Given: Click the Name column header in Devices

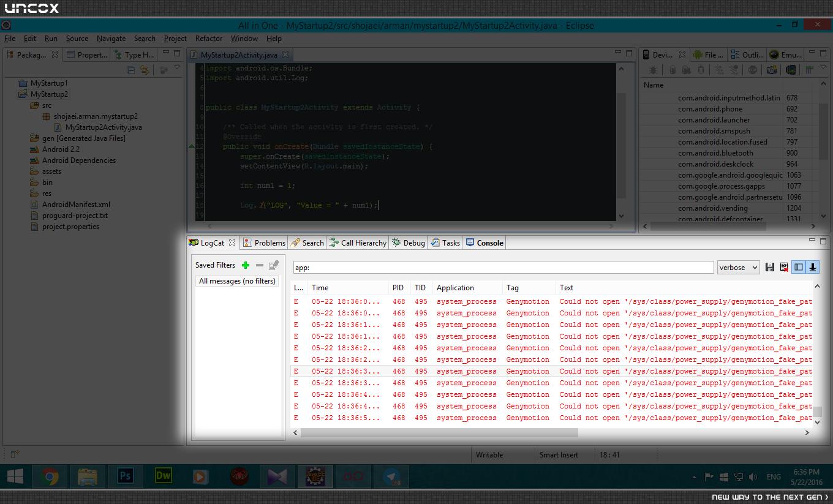Looking at the screenshot, I should [654, 85].
